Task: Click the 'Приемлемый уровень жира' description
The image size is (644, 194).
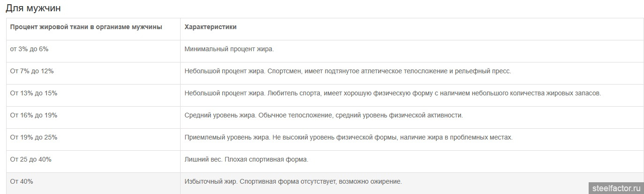Action: (x=349, y=137)
